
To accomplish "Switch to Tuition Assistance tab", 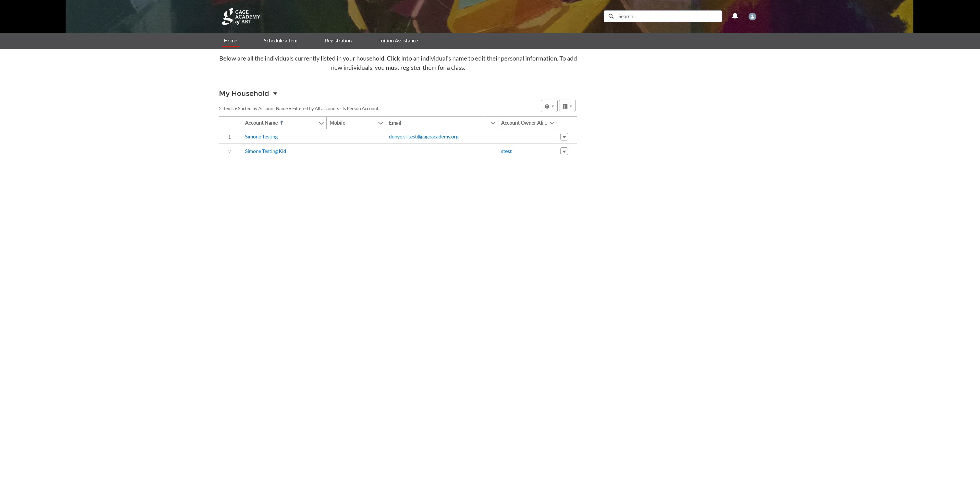I will (398, 41).
